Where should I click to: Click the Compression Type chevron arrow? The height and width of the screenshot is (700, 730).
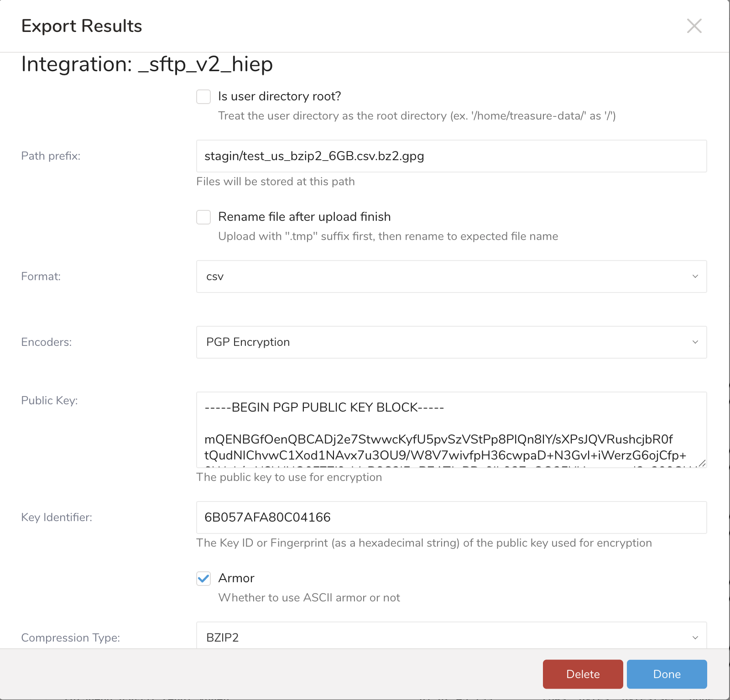click(x=695, y=637)
